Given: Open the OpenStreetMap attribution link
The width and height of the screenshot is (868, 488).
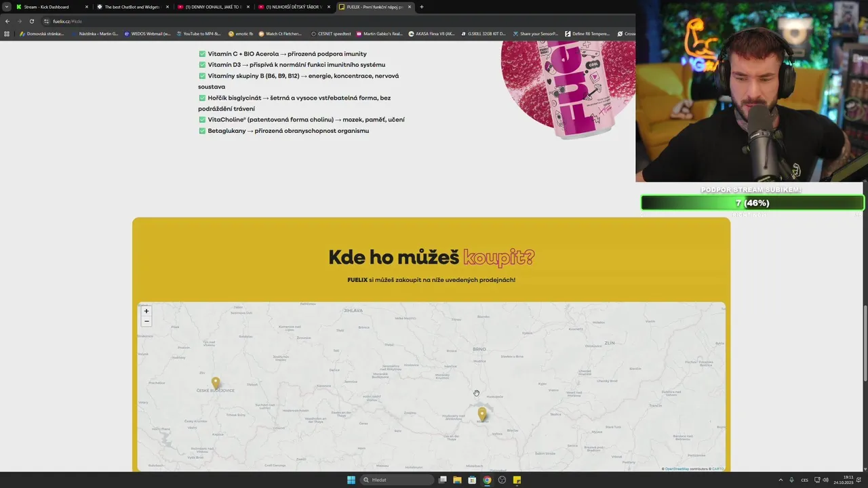Looking at the screenshot, I should click(677, 468).
